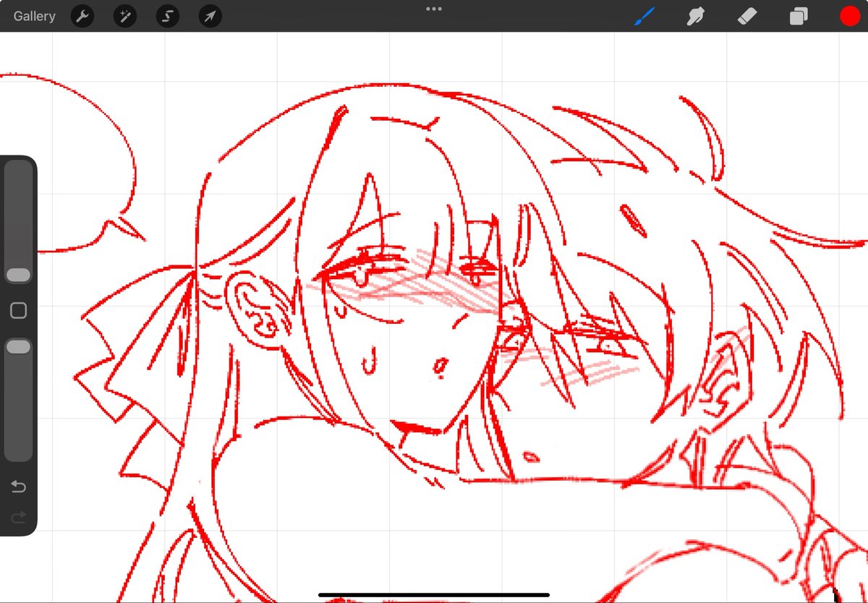Viewport: 868px width, 603px height.
Task: Open the Layers panel
Action: click(x=799, y=16)
